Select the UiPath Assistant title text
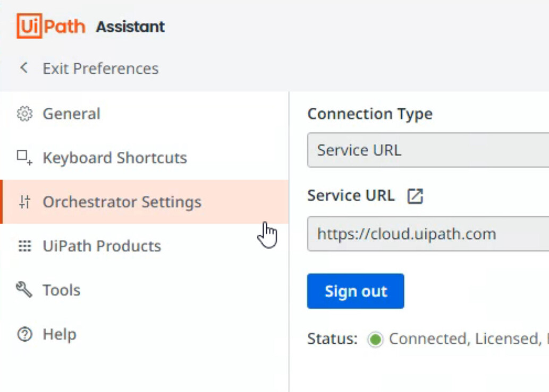This screenshot has width=549, height=392. click(129, 26)
